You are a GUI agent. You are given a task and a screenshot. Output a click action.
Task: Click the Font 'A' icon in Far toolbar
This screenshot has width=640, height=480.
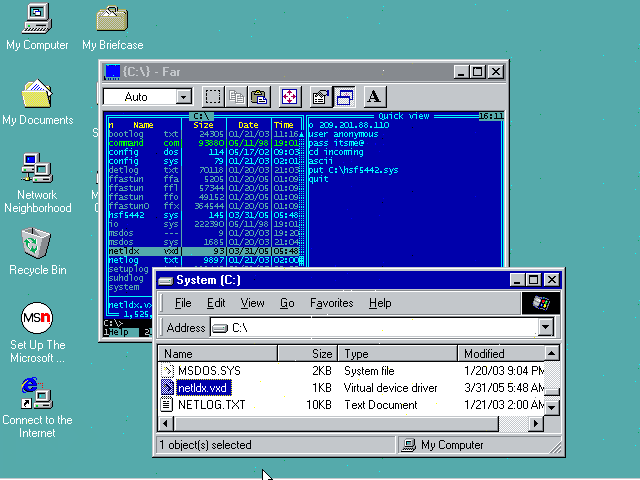374,97
